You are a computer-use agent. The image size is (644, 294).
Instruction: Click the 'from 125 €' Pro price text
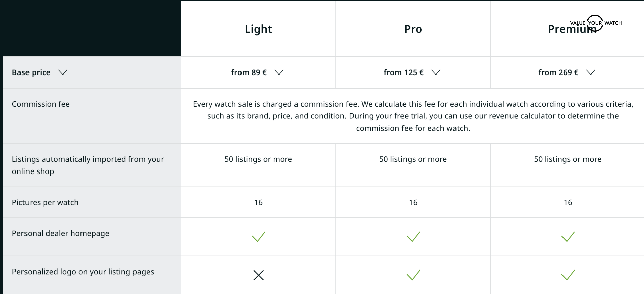pos(404,72)
